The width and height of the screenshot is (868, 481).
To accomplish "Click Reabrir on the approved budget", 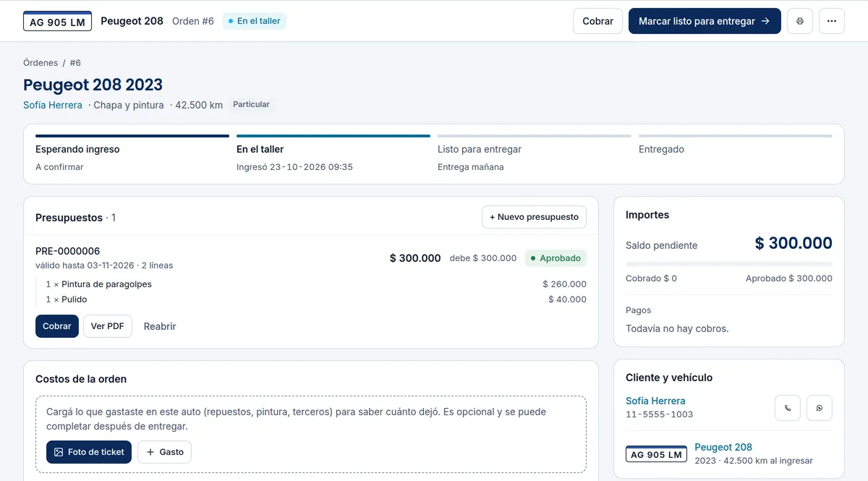I will click(160, 326).
